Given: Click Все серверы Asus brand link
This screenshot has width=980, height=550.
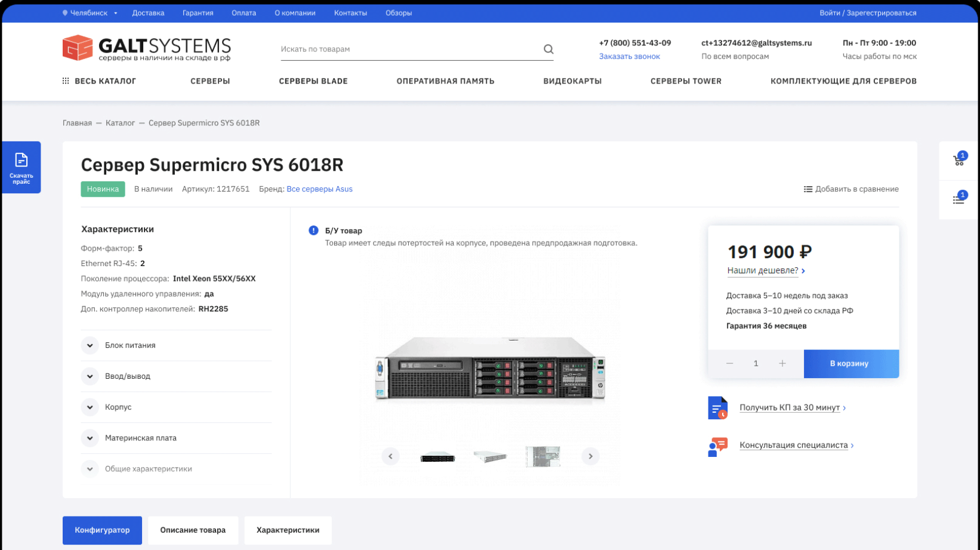Looking at the screenshot, I should pos(319,189).
